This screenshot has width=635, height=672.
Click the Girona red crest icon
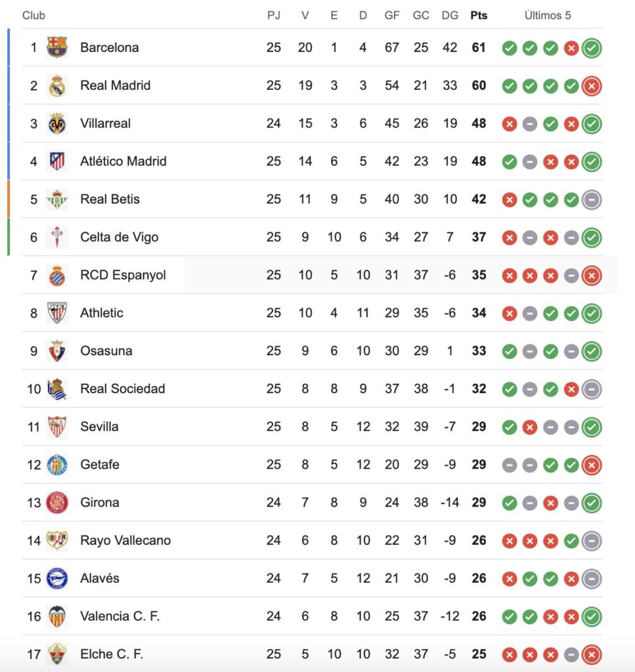coord(57,503)
